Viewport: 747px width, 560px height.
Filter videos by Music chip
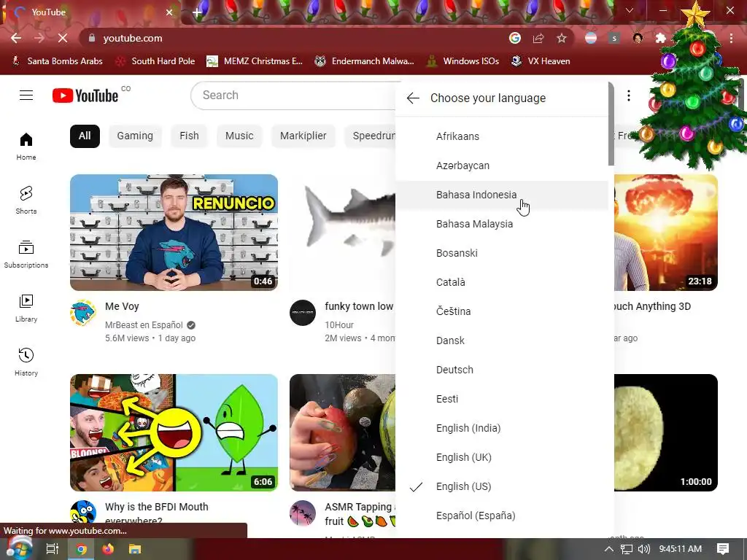239,136
